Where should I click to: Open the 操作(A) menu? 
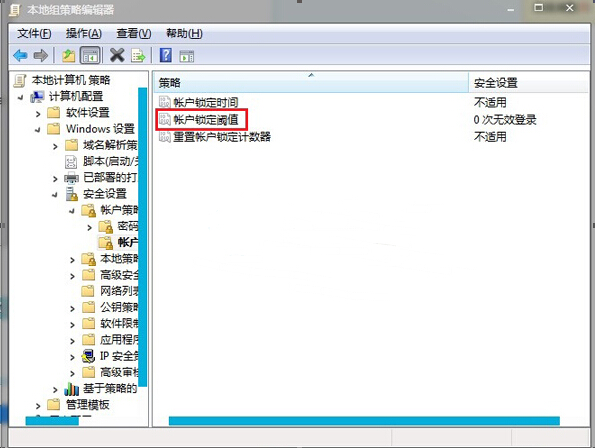[83, 34]
